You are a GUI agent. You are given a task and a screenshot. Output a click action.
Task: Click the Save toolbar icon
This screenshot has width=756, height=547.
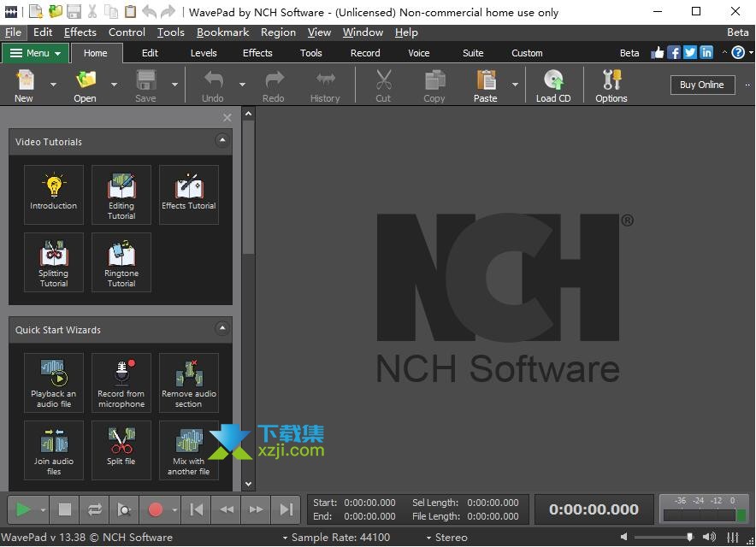point(145,85)
